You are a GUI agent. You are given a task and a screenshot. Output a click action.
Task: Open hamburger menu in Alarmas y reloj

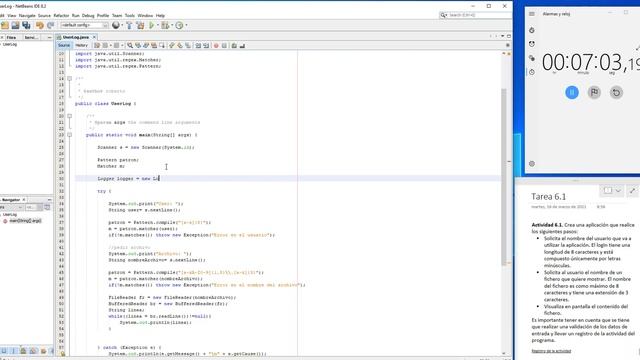[x=531, y=14]
